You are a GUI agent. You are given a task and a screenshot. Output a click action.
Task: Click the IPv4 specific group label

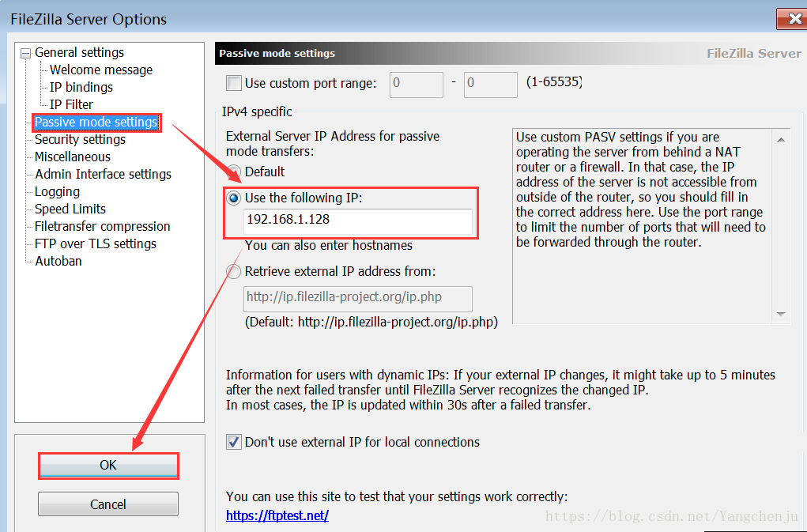[x=256, y=111]
